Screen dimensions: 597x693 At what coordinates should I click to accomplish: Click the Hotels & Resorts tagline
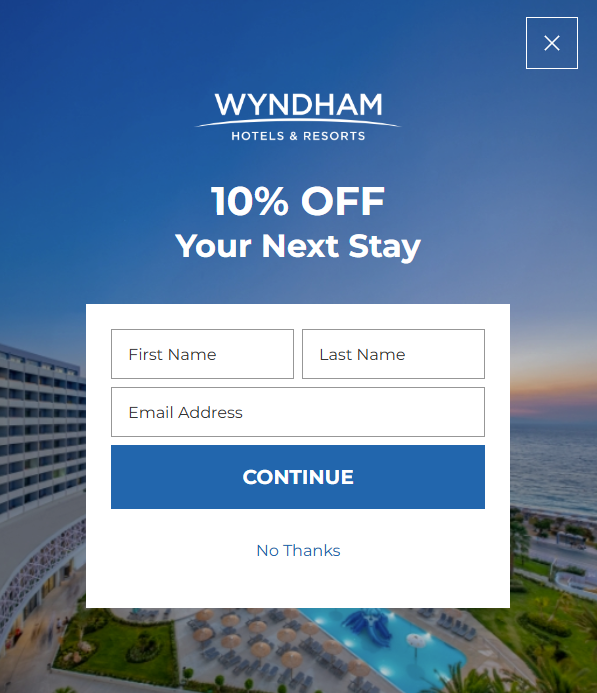298,136
